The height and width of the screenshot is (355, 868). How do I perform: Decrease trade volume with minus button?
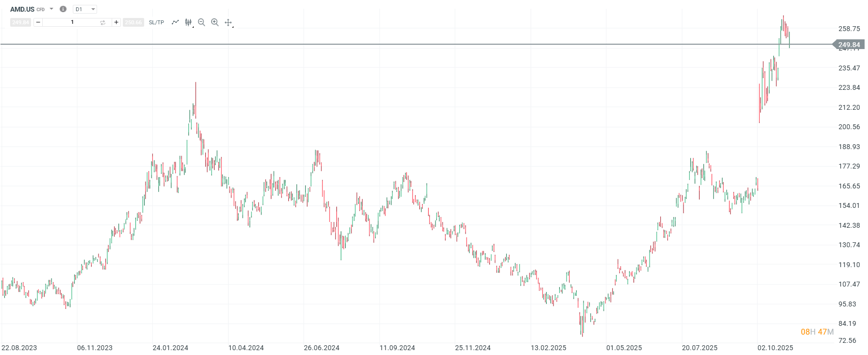[x=38, y=22]
